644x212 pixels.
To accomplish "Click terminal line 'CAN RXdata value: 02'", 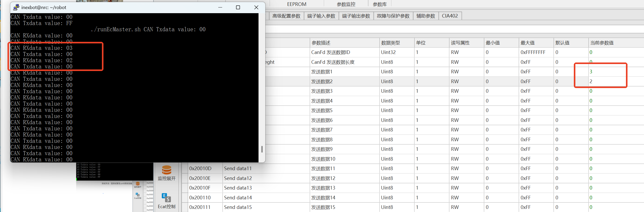I will [x=42, y=60].
